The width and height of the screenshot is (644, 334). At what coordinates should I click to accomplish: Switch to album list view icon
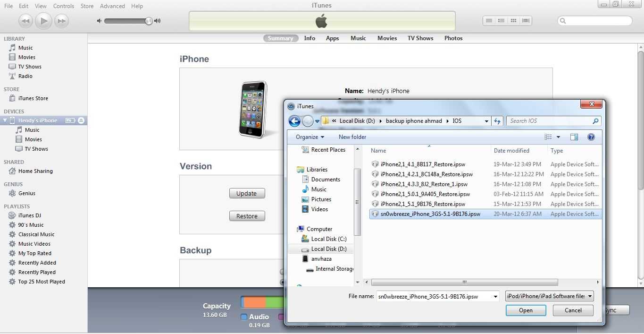pos(501,21)
